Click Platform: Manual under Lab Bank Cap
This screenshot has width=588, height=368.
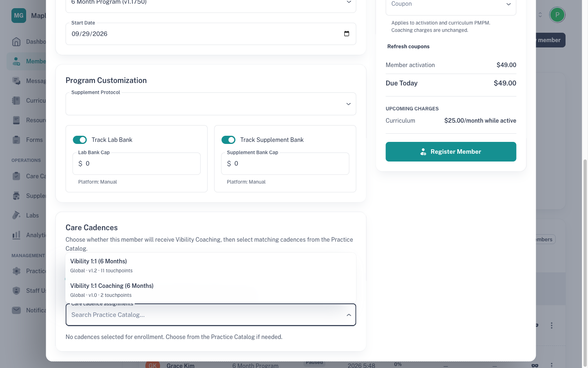coord(98,182)
